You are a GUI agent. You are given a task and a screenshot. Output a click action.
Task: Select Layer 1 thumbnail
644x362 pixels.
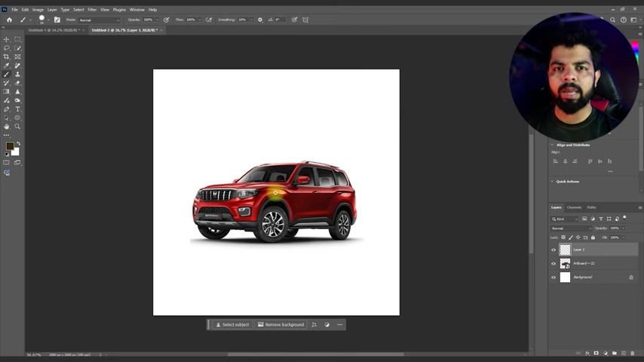(565, 250)
